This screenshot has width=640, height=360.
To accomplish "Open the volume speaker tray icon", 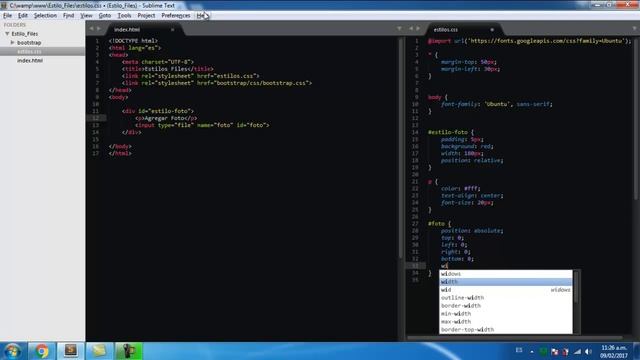I will point(588,351).
